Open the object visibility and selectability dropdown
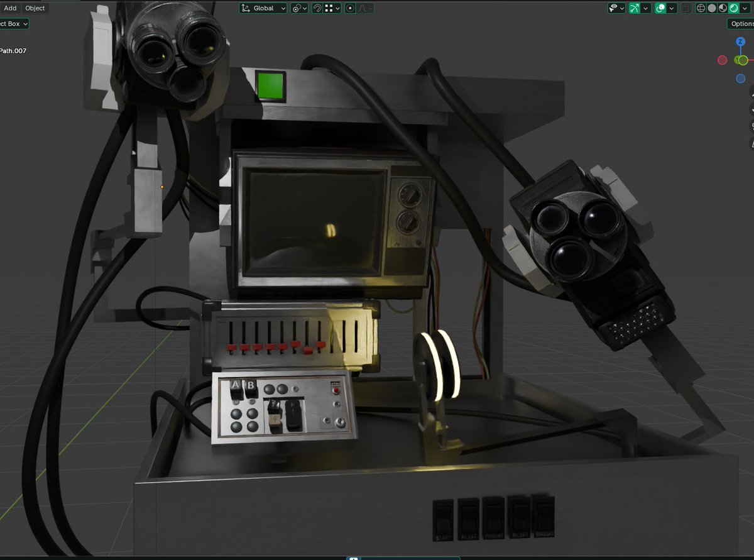This screenshot has width=754, height=560. tap(616, 8)
